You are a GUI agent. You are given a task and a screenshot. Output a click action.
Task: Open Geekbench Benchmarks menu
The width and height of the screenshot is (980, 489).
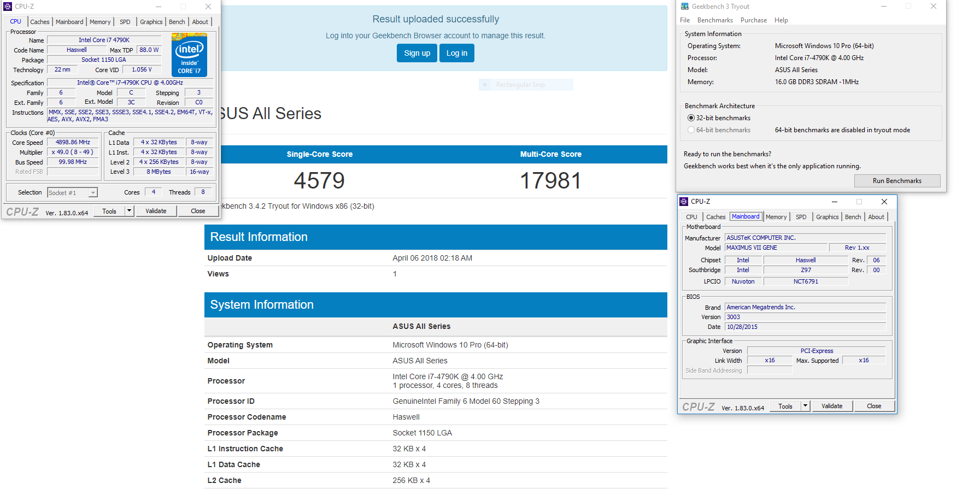tap(715, 20)
